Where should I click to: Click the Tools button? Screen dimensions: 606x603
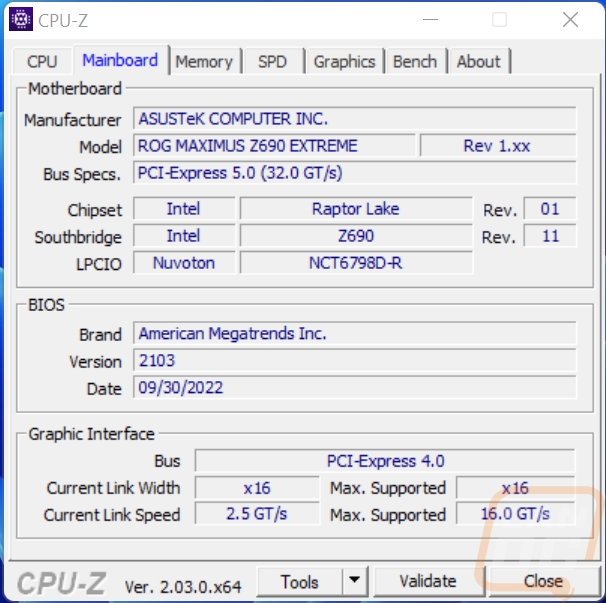(x=300, y=582)
